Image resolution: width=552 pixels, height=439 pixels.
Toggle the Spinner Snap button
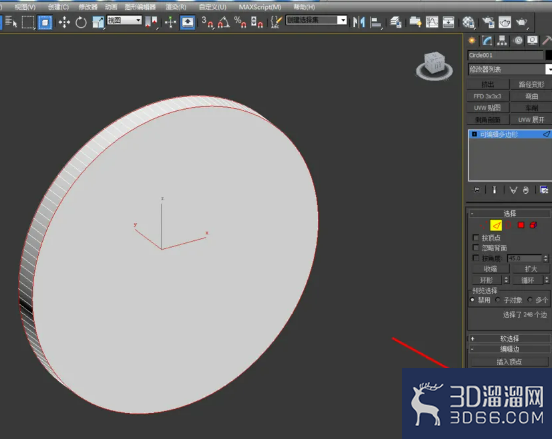click(257, 22)
